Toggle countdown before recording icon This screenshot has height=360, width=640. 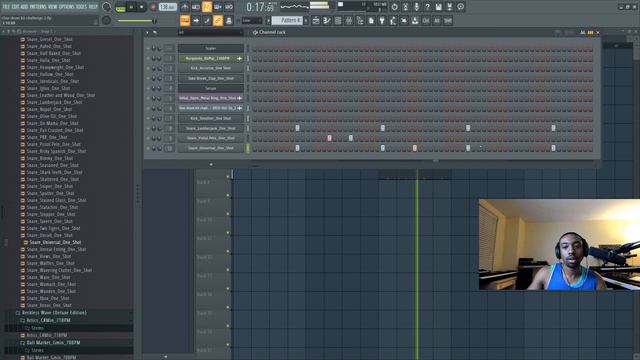pos(207,7)
